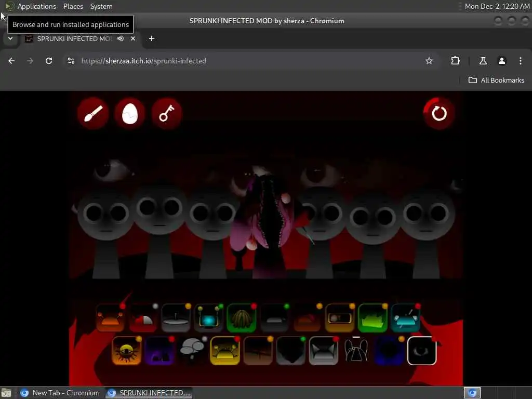The width and height of the screenshot is (532, 399).
Task: Pick the grey cloud icon
Action: 192,351
